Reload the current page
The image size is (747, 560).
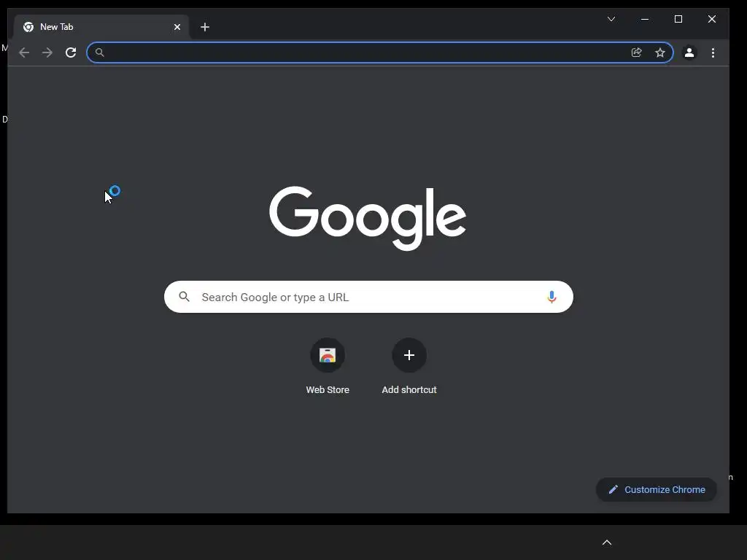71,52
